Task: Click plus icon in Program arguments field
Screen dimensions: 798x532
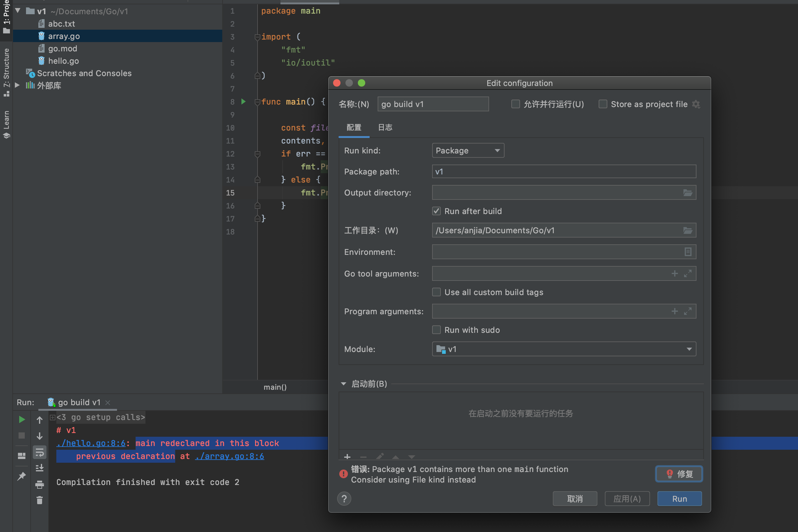Action: pos(674,311)
